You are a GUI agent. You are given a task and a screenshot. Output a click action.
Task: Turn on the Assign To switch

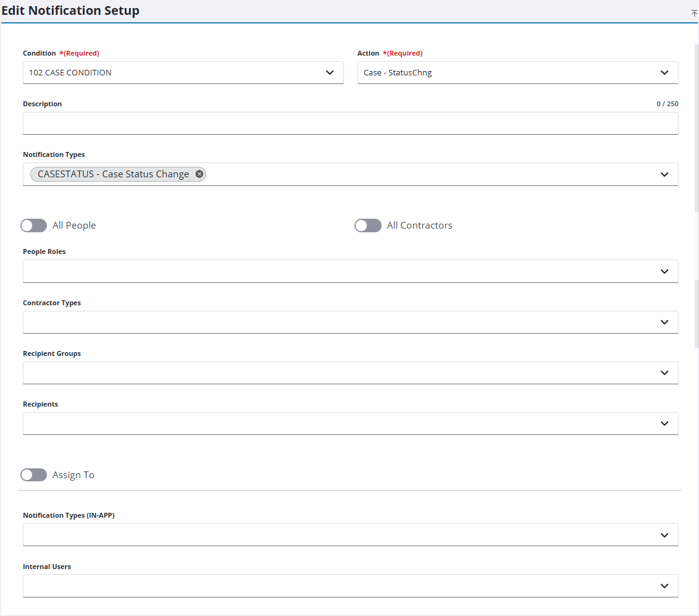coord(33,475)
